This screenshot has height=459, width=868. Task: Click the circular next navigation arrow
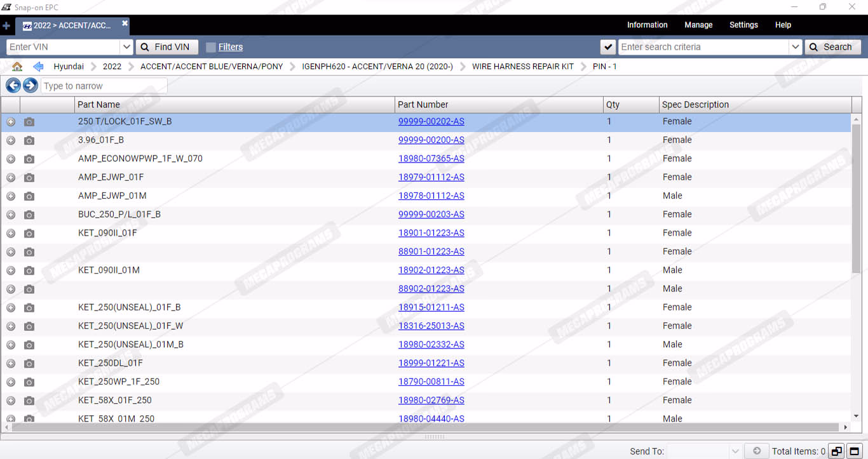(x=30, y=86)
